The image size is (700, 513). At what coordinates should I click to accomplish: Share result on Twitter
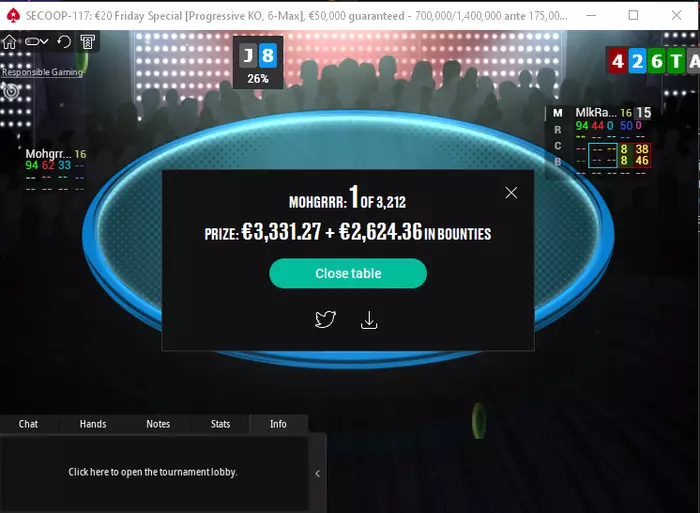(325, 319)
